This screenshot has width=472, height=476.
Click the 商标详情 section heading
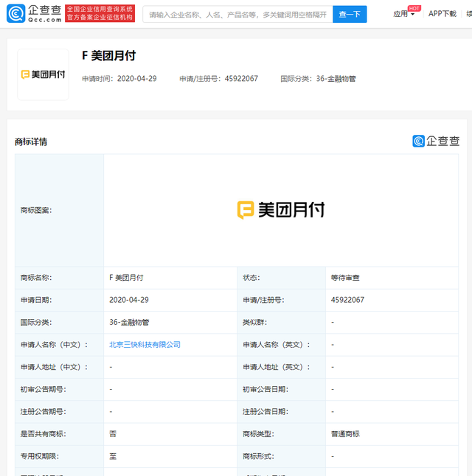click(x=31, y=141)
